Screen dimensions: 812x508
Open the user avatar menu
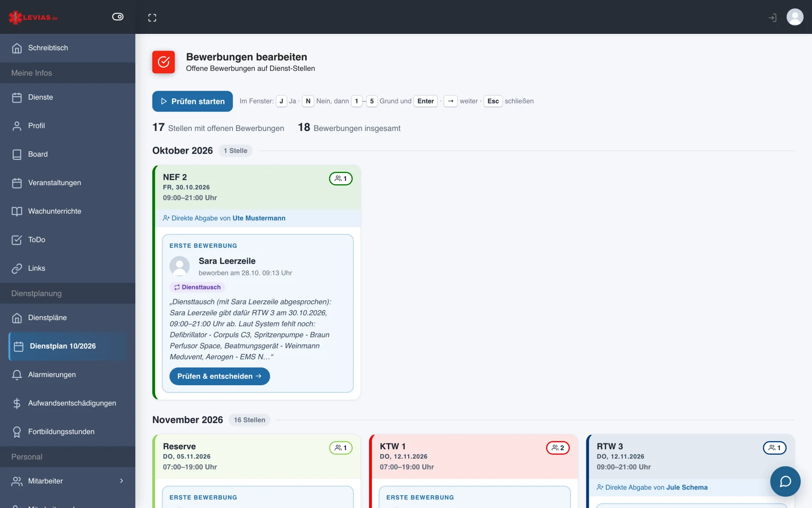pos(795,17)
